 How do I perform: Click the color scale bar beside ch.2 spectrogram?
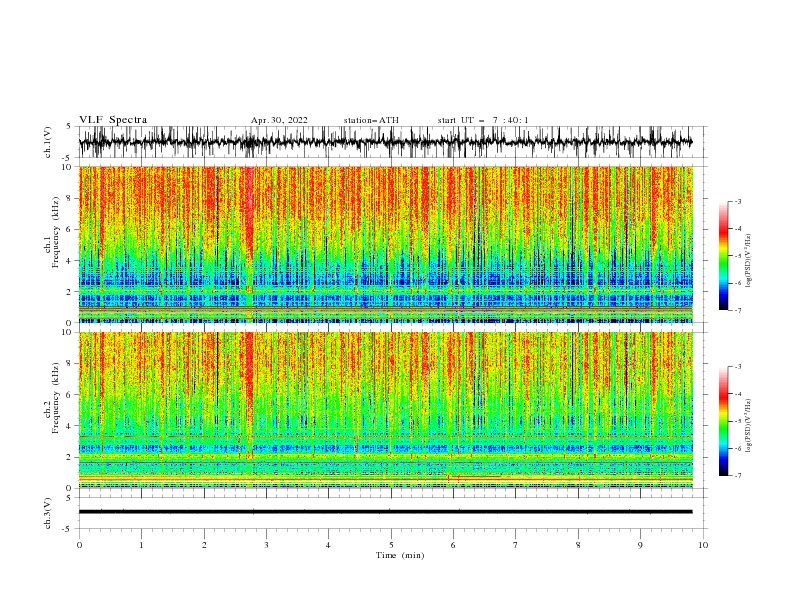723,421
